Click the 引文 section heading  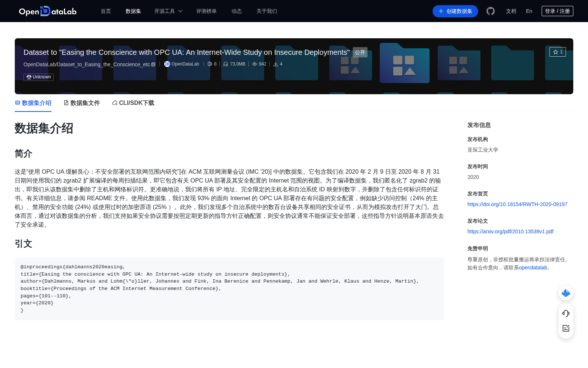(24, 244)
